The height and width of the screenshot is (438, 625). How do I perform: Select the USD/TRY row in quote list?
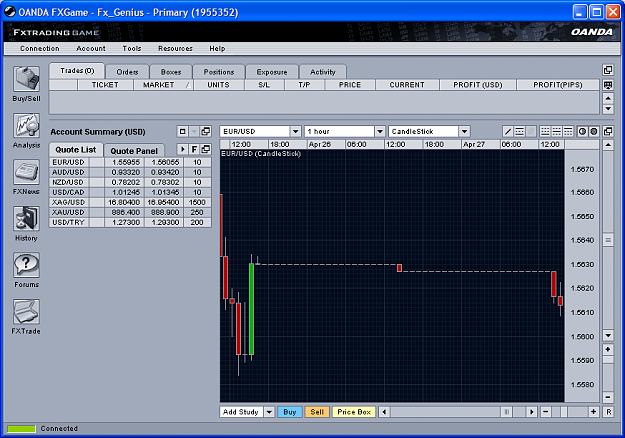[130, 222]
